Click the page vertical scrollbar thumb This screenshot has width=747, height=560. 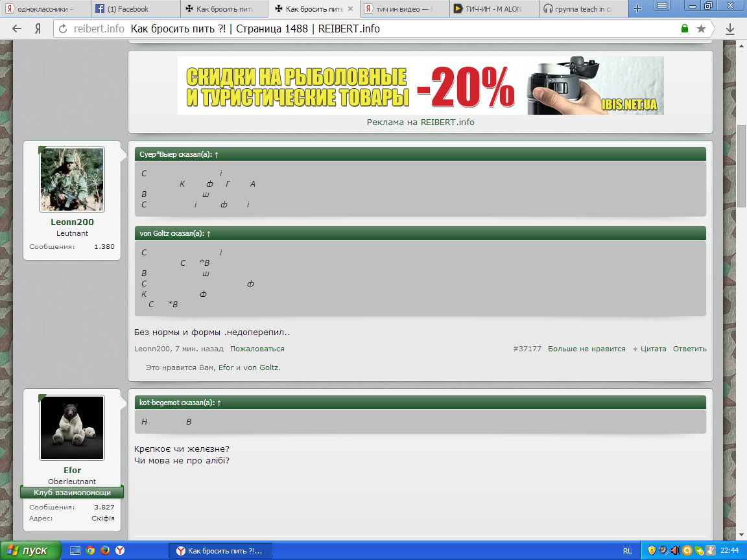(741, 166)
